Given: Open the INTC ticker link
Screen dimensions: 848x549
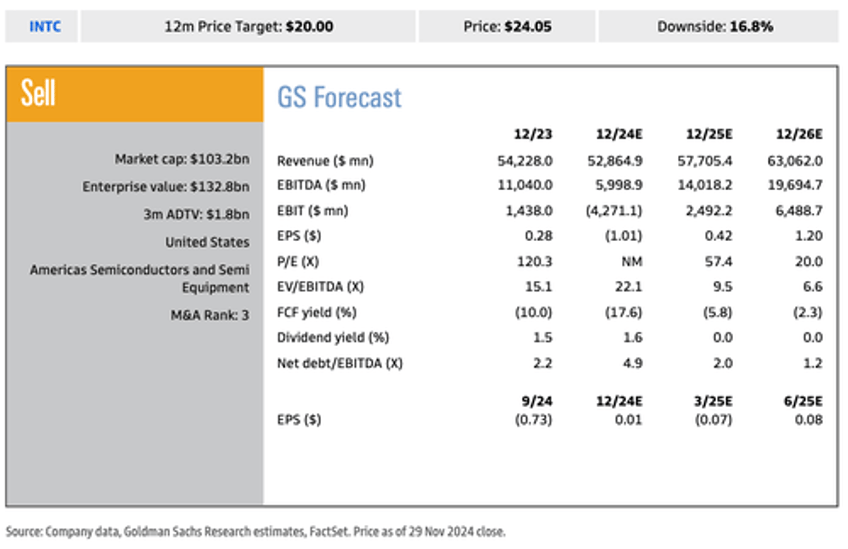Looking at the screenshot, I should click(x=45, y=27).
